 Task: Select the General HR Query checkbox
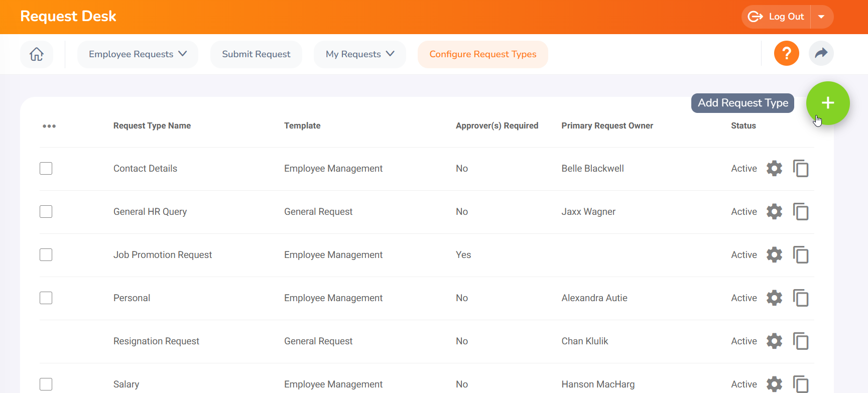(x=46, y=212)
